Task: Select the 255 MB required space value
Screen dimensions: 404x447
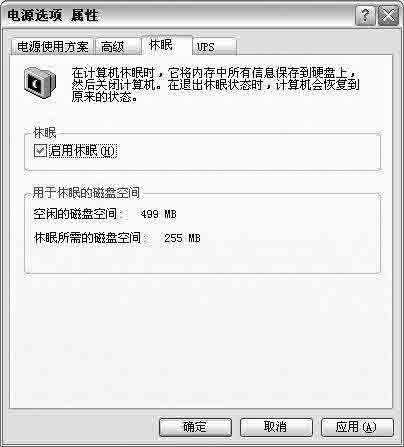Action: pyautogui.click(x=182, y=238)
